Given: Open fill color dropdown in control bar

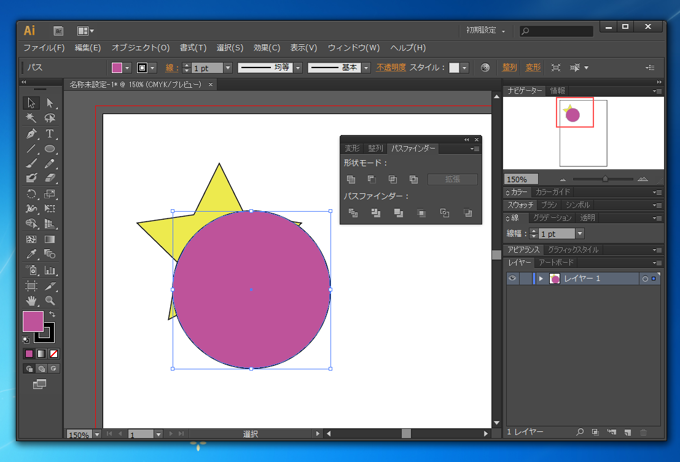Looking at the screenshot, I should tap(127, 68).
